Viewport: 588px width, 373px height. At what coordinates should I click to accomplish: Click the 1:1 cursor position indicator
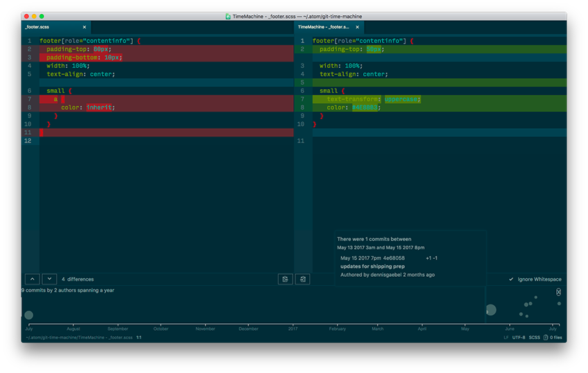coord(139,338)
